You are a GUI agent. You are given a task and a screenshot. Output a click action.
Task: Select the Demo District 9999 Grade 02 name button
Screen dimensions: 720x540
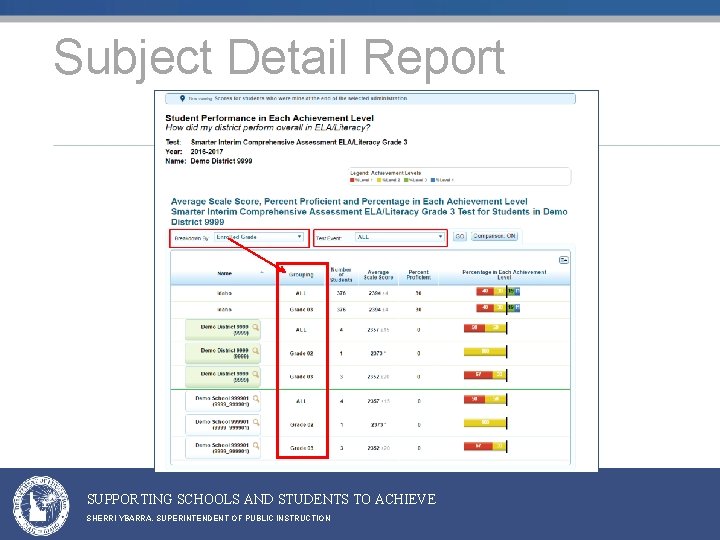click(x=223, y=353)
